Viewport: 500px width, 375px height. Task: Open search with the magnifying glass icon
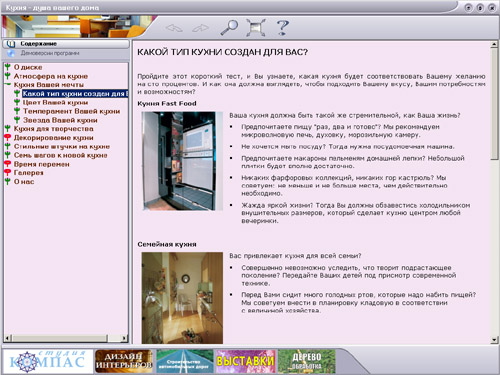point(229,27)
